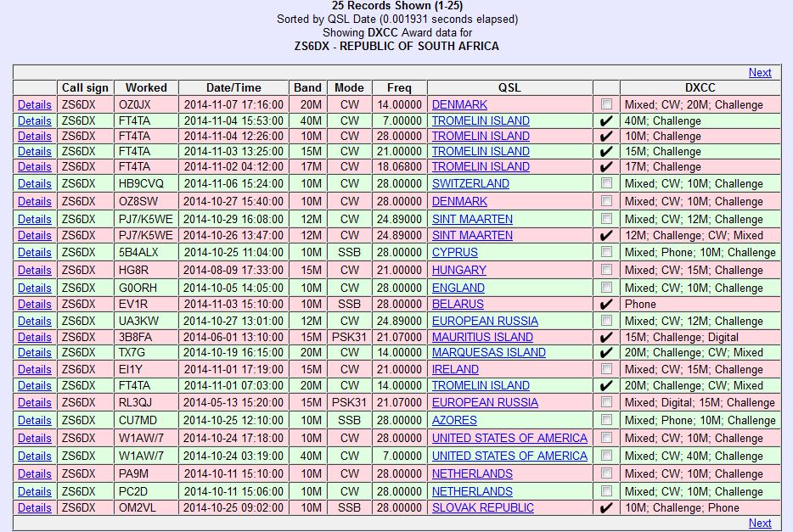This screenshot has height=532, width=793.
Task: Select the heading ZS6DX - REPUBLIC OF SOUTH AFRICA
Action: 396,46
